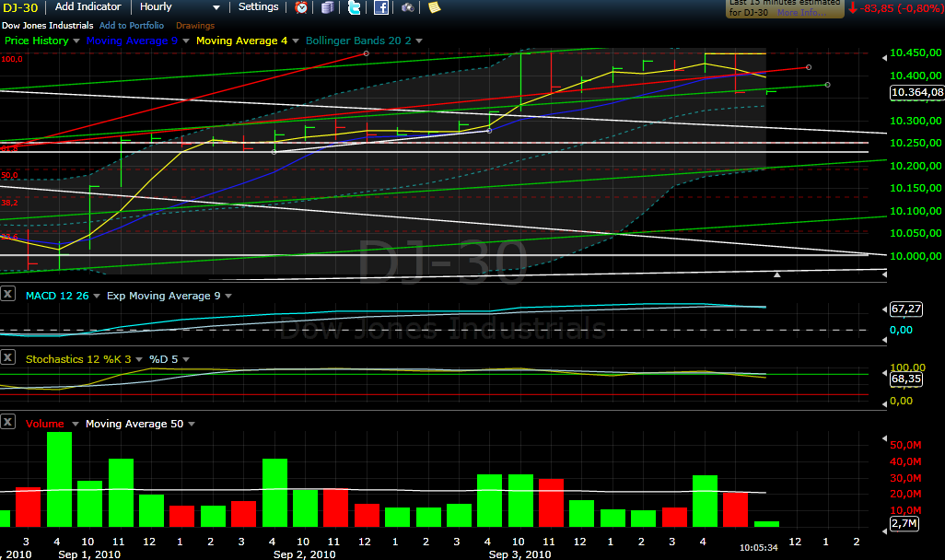945x560 pixels.
Task: Expand the Moving Average 50 options arrow
Action: pyautogui.click(x=192, y=424)
